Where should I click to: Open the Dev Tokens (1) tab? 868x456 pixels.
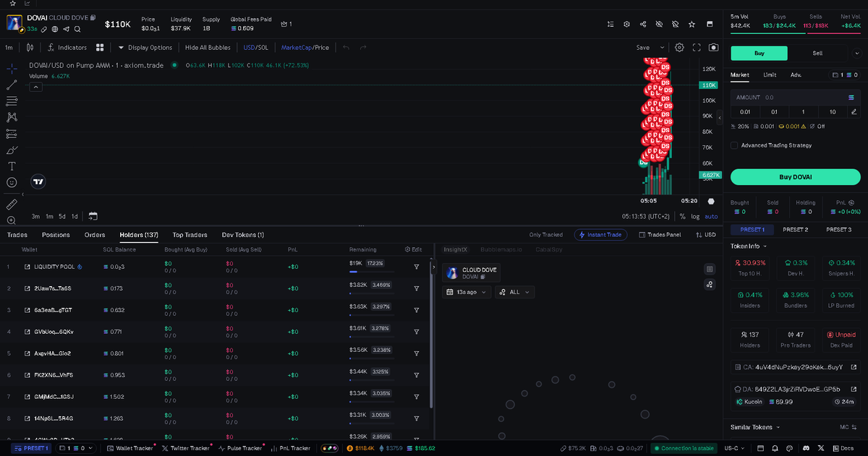click(x=243, y=235)
